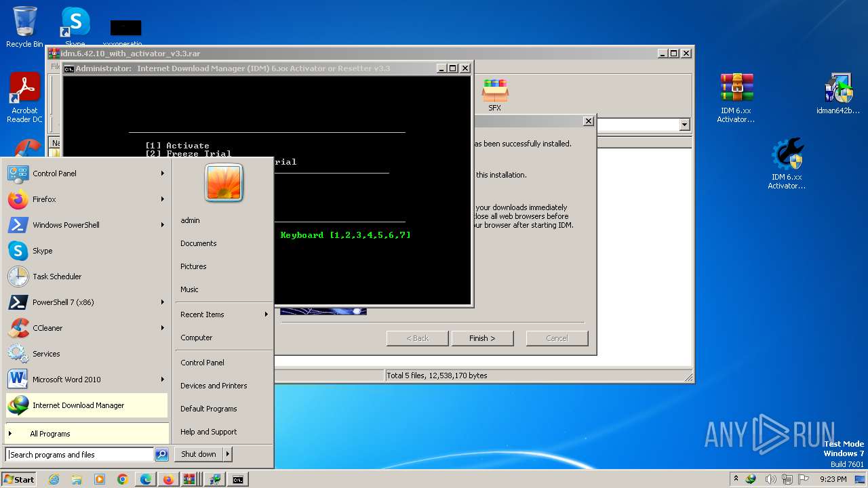Expand the Microsoft Word 2010 jump list arrow

(x=163, y=380)
